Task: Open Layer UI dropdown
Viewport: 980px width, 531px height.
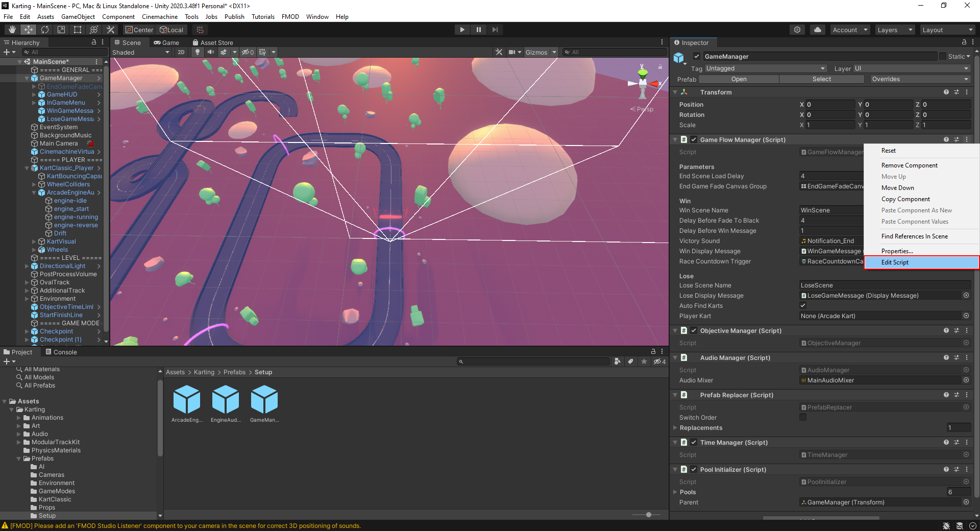Action: (x=912, y=68)
